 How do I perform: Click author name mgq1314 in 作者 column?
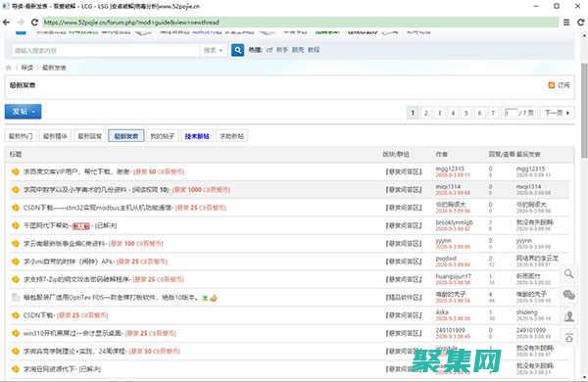point(448,187)
